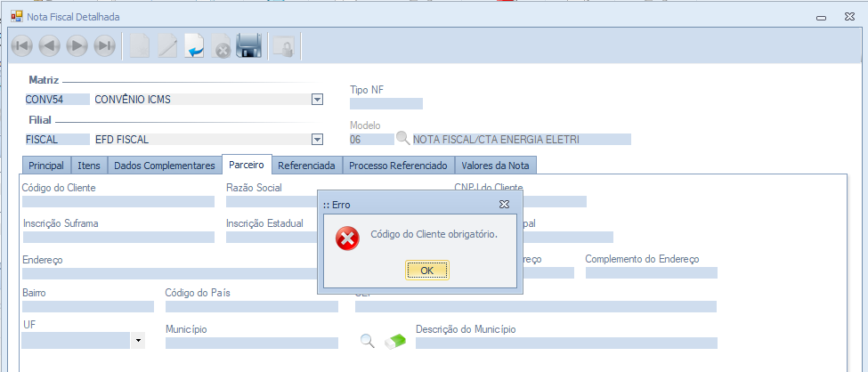Image resolution: width=868 pixels, height=372 pixels.
Task: Save using the floppy disk icon
Action: tap(248, 46)
